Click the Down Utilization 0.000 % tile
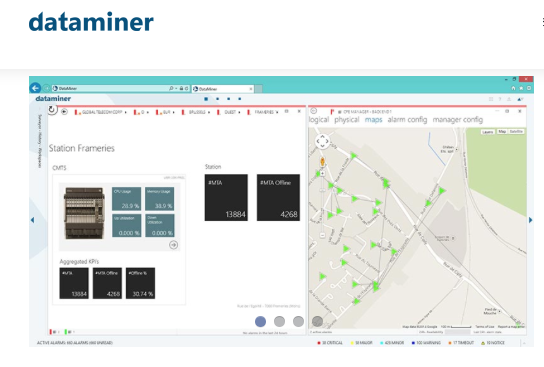Screen dimensions: 544x367 tap(160, 226)
